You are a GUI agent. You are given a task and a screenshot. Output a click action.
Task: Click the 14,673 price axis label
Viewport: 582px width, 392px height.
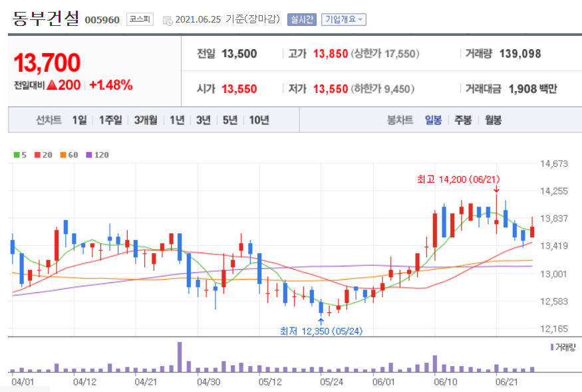pyautogui.click(x=554, y=163)
